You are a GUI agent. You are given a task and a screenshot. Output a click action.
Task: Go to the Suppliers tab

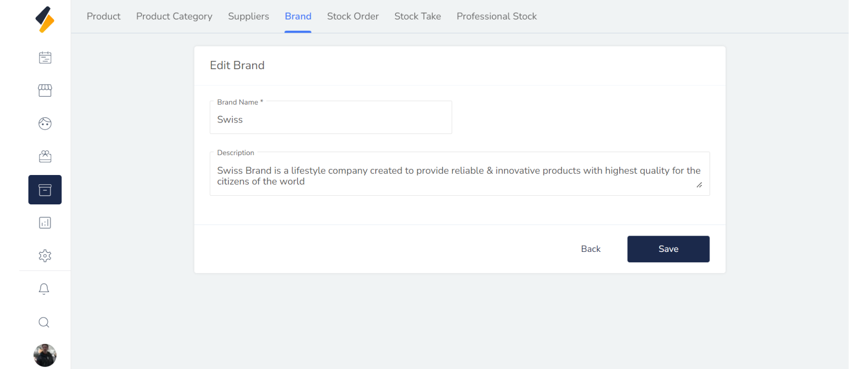(248, 16)
